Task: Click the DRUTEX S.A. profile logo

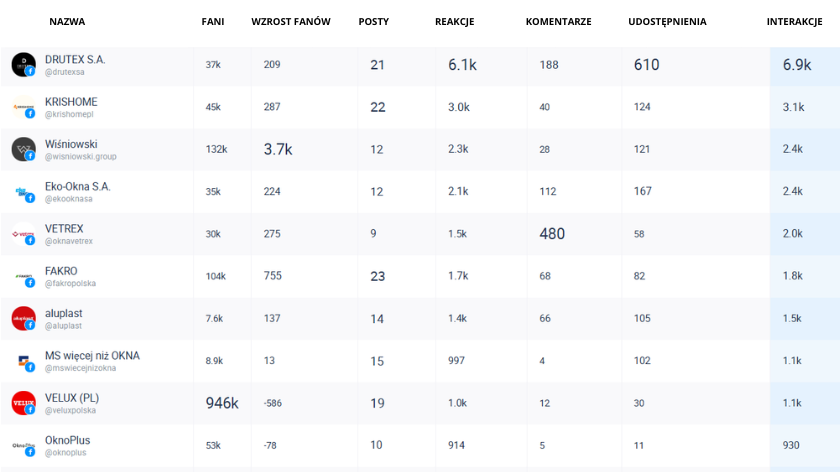Action: (x=23, y=65)
